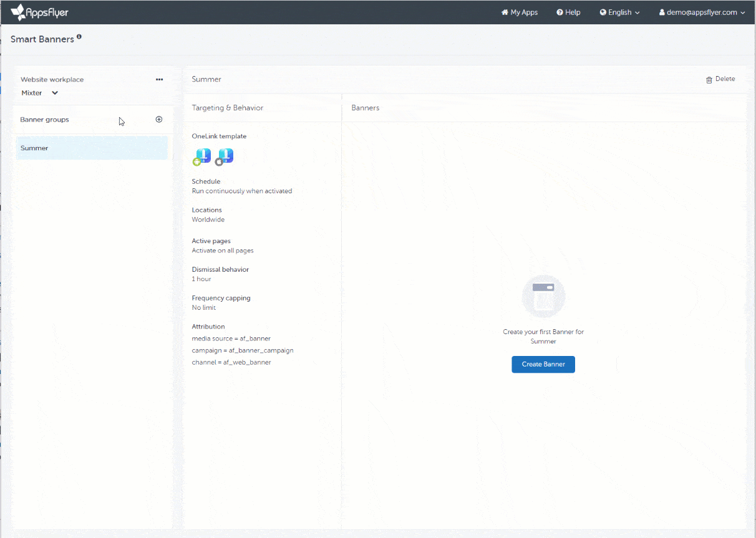756x538 pixels.
Task: Select the Summer banner group
Action: click(92, 148)
